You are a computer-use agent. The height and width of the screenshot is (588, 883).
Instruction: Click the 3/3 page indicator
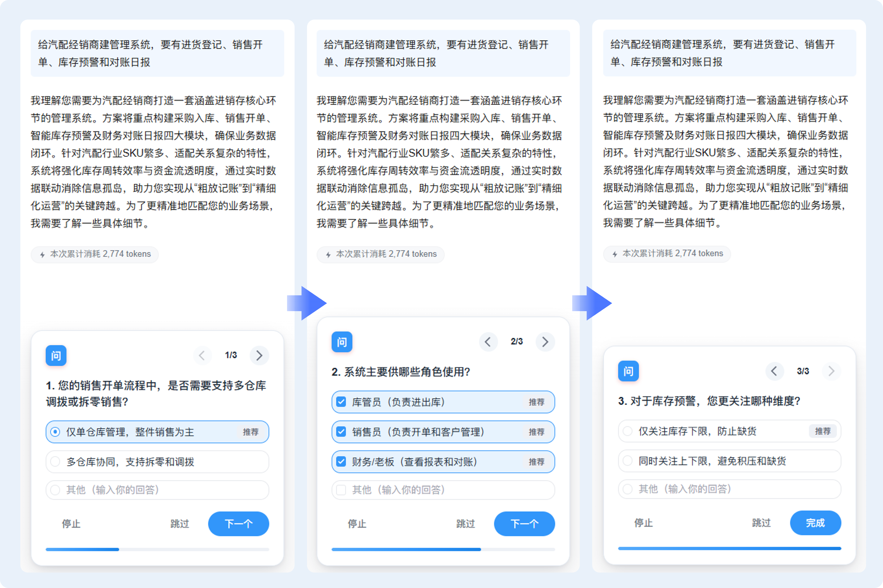803,371
